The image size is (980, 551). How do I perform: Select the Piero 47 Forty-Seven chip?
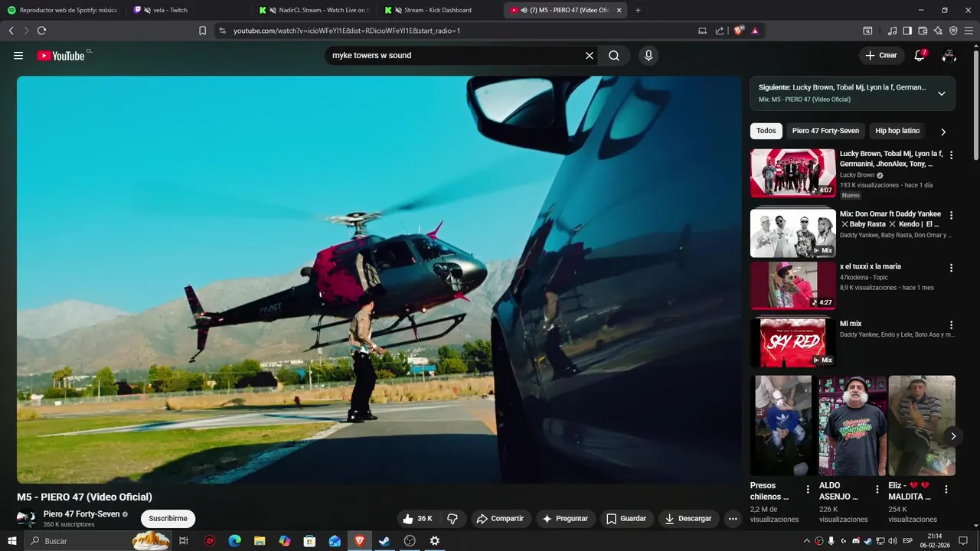coord(825,131)
